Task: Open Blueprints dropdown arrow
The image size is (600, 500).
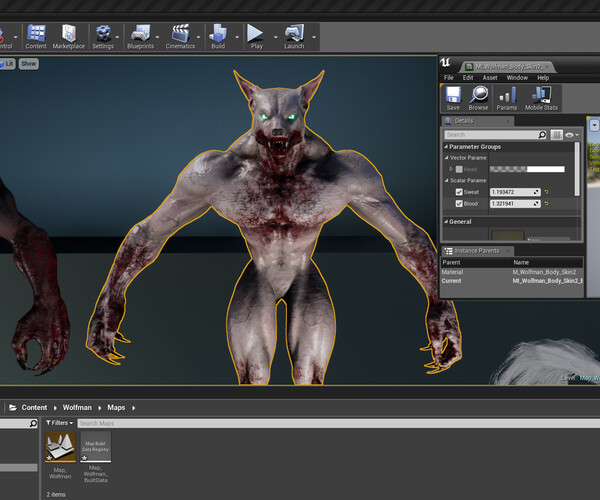Action: [157, 37]
